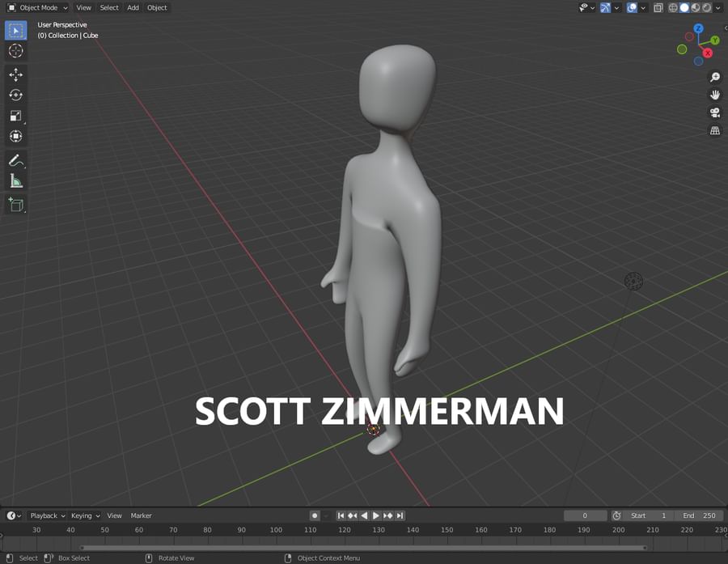Select the 3D Cursor tool
Image resolution: width=728 pixels, height=564 pixels.
click(16, 51)
